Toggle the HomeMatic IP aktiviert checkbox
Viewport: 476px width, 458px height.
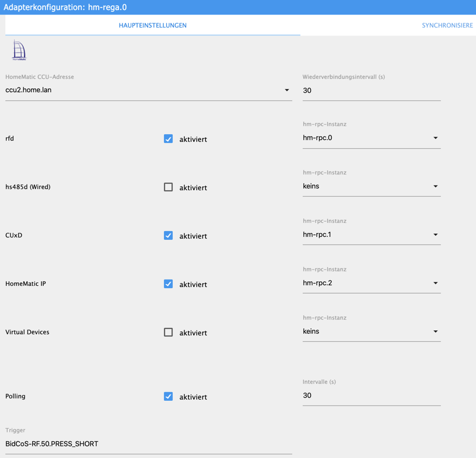(168, 284)
